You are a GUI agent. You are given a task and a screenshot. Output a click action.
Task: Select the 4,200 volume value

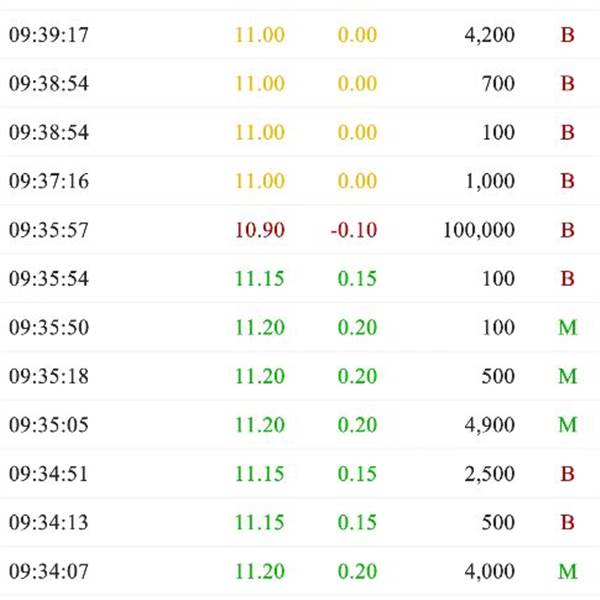490,35
